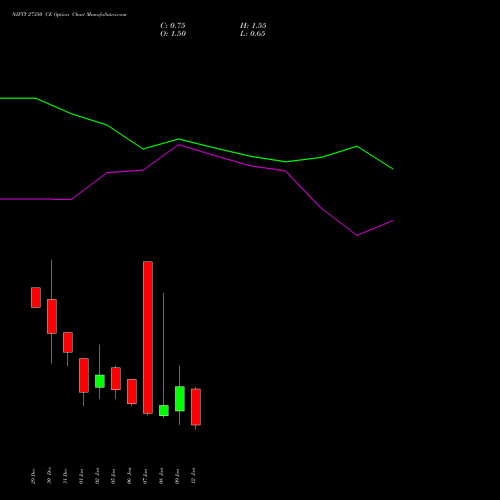Click the low value L: 0.65
This screenshot has width=500, height=500.
click(x=253, y=34)
